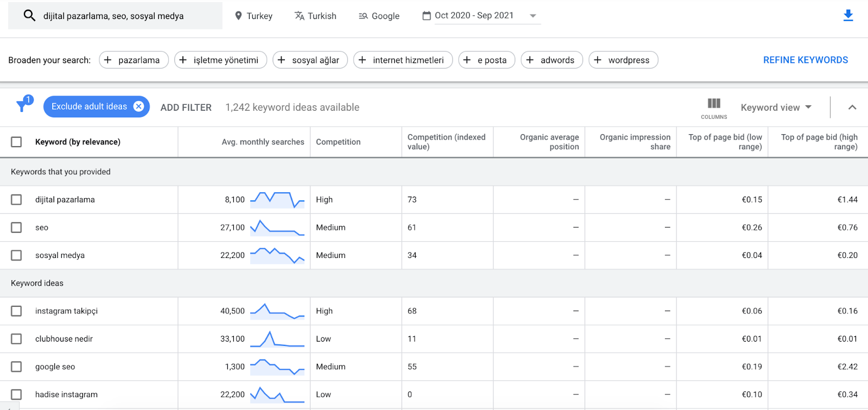
Task: Click the clubhouse nedir keyword text
Action: tap(64, 339)
